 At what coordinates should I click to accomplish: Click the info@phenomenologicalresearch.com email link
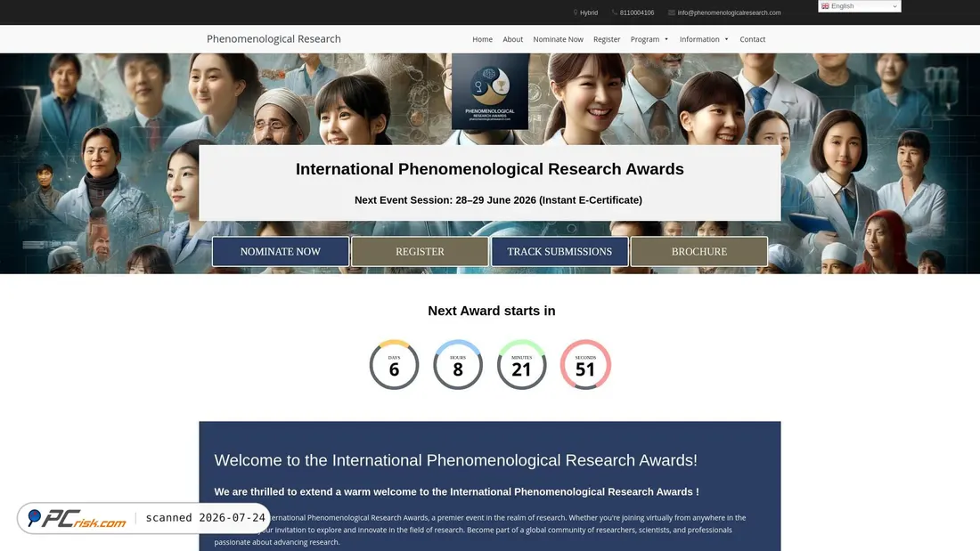coord(729,12)
